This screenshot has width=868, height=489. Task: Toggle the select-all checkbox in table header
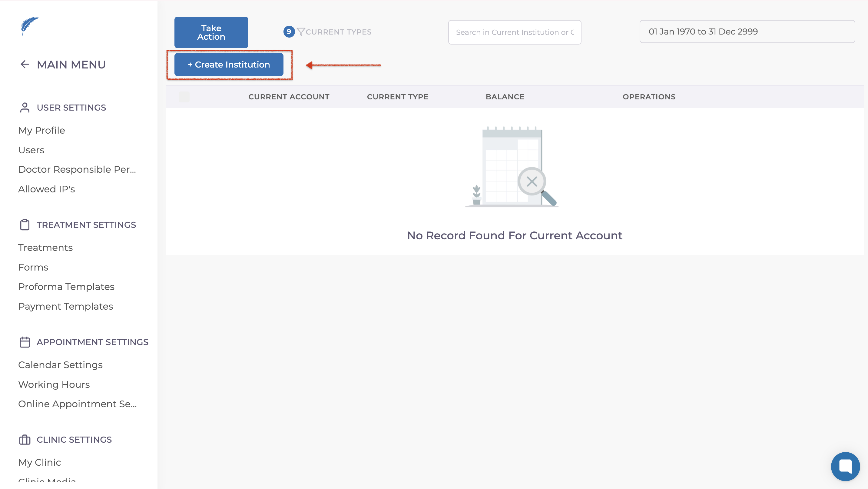coord(184,97)
